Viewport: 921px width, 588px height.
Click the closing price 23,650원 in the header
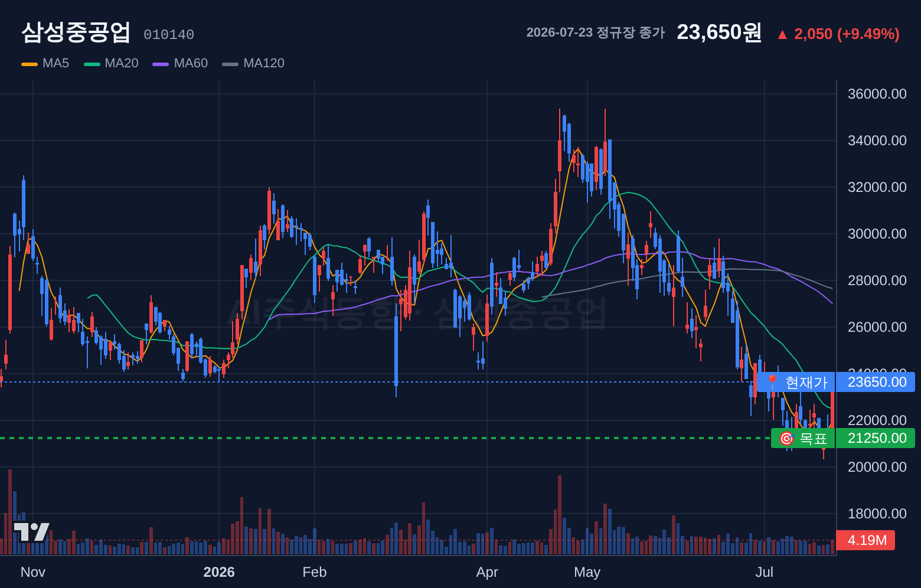click(719, 32)
